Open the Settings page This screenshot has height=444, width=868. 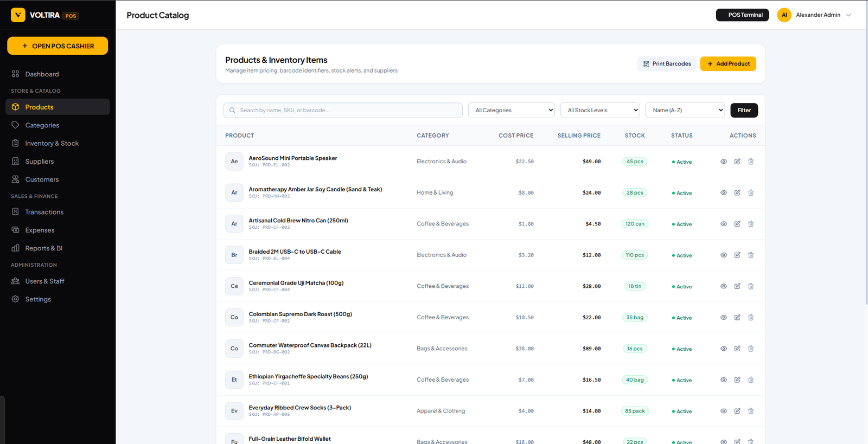coord(58,299)
